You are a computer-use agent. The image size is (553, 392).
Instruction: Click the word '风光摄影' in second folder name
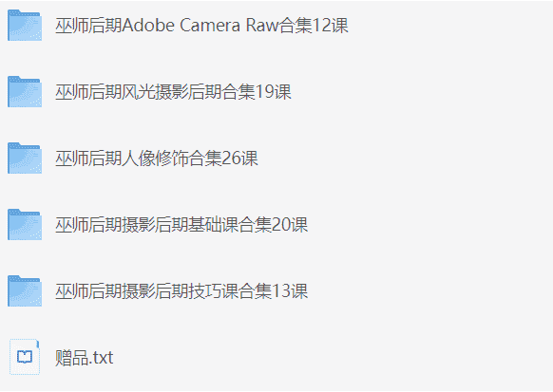tap(155, 92)
